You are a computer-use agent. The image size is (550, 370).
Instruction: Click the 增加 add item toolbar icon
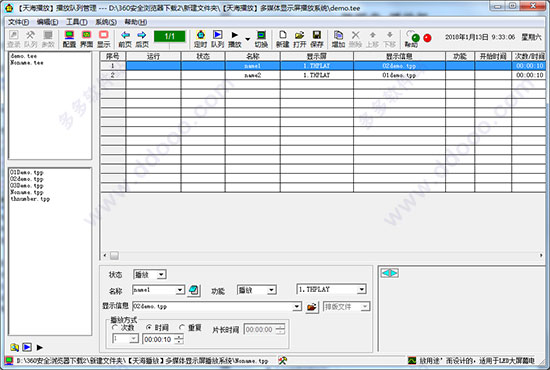coord(338,39)
